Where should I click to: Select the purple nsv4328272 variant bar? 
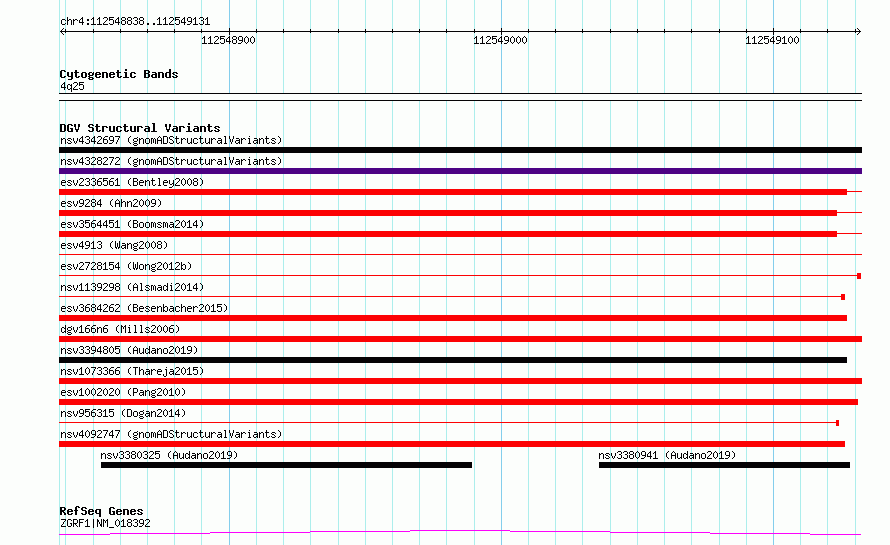[x=460, y=171]
